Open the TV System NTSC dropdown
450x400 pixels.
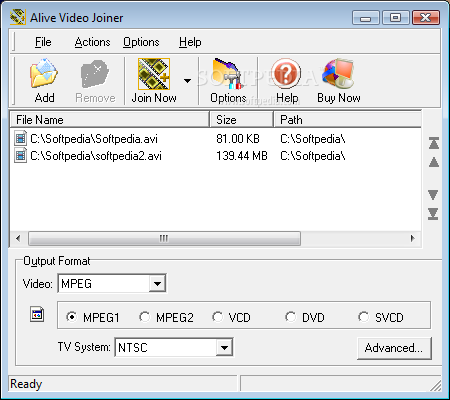tap(224, 347)
